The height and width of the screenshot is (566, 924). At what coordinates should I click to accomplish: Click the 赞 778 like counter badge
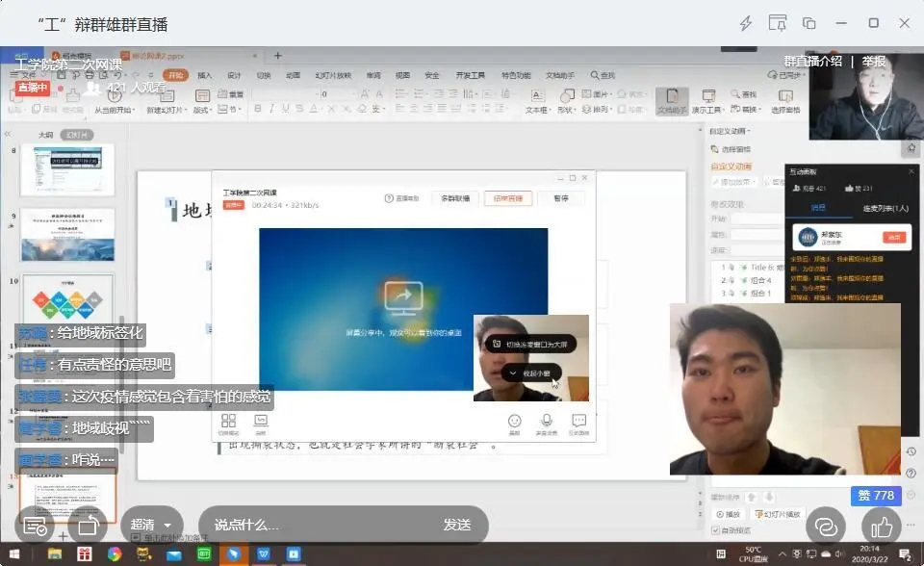[876, 495]
